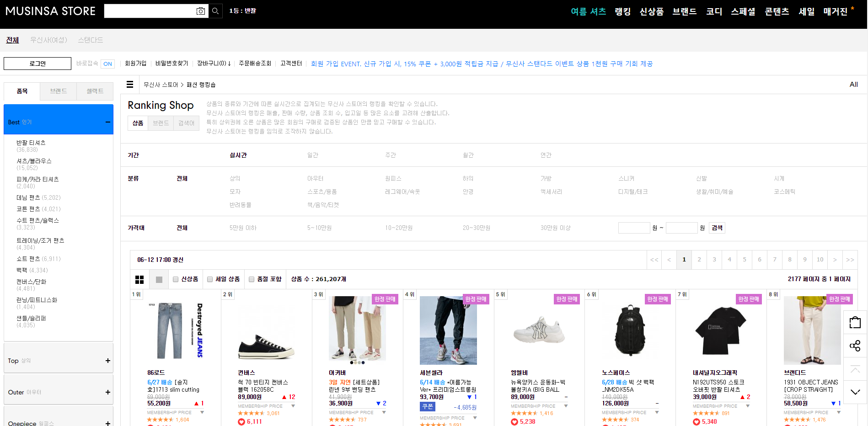Click the minimum price input field
This screenshot has height=426, width=868.
[x=634, y=228]
